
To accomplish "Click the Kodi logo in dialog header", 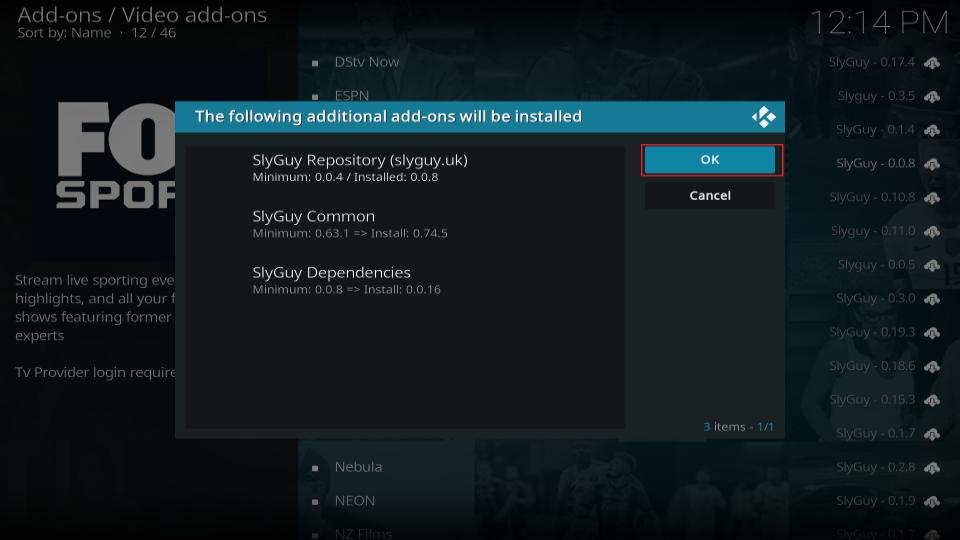I will 763,117.
